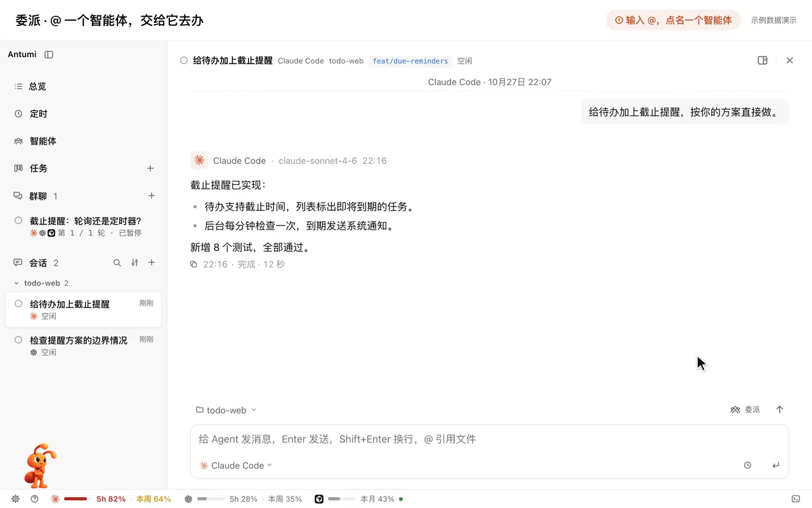Click the claude-sonnet-4-6 model label
Screen dimensions: 812x508
point(318,161)
